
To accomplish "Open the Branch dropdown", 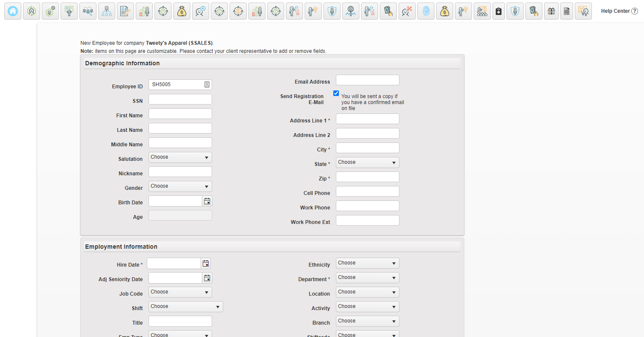I will pyautogui.click(x=367, y=321).
